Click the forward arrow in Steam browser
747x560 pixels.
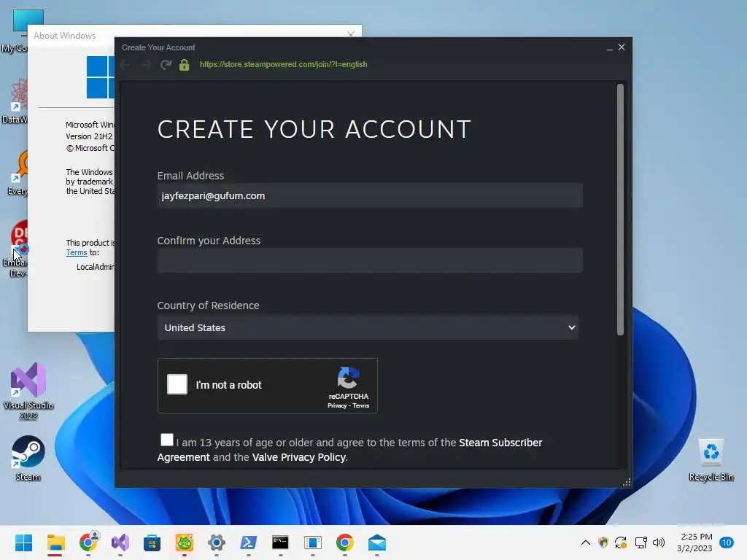click(x=147, y=64)
